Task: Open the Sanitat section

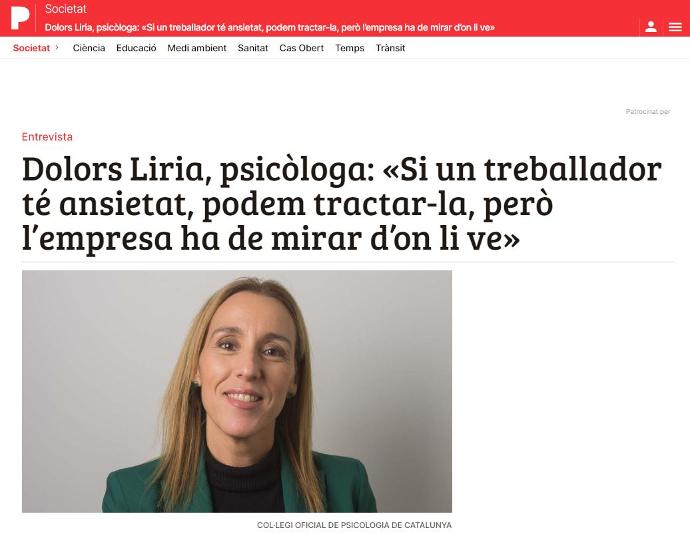Action: tap(253, 48)
